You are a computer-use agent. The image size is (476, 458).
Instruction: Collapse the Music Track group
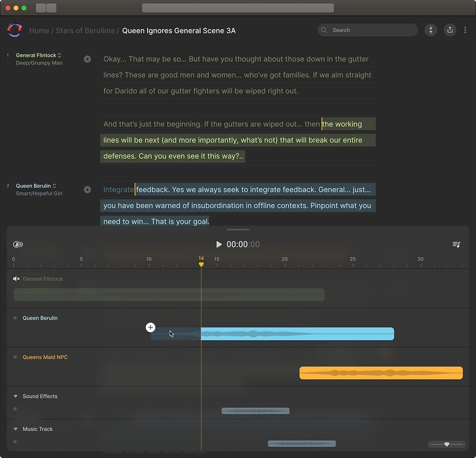pos(15,429)
